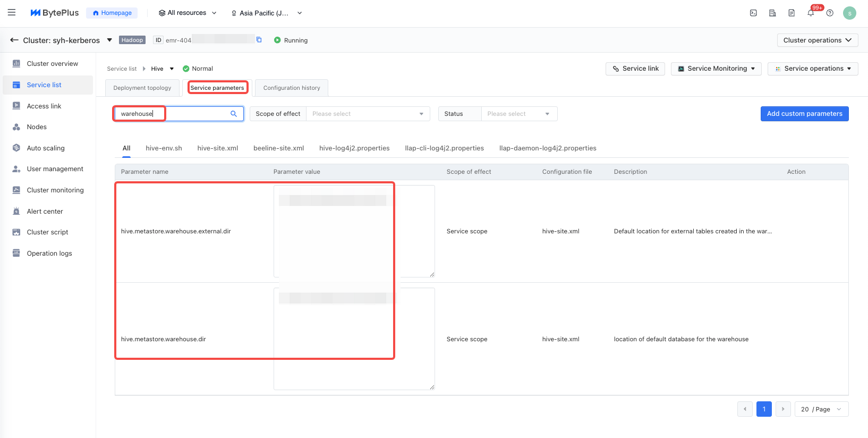868x438 pixels.
Task: Click Add custom parameters button
Action: pyautogui.click(x=804, y=114)
